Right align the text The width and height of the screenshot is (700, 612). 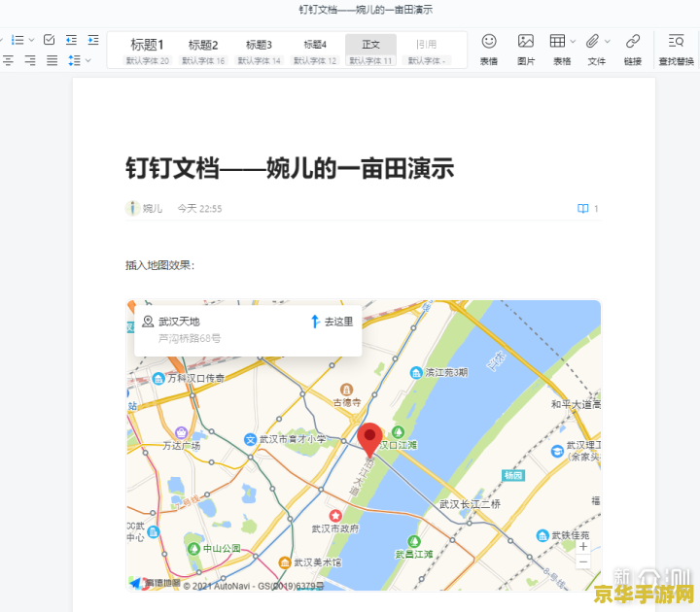[x=30, y=60]
